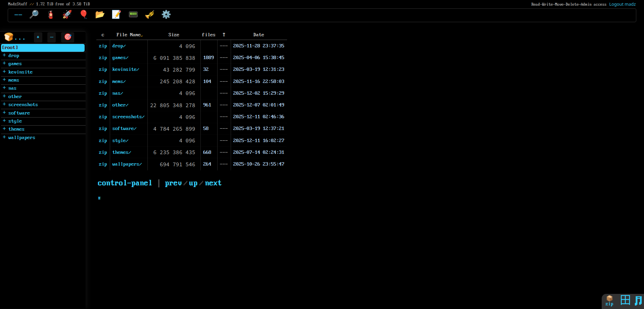The image size is (644, 309).
Task: Click Logout madz link
Action: click(x=622, y=4)
